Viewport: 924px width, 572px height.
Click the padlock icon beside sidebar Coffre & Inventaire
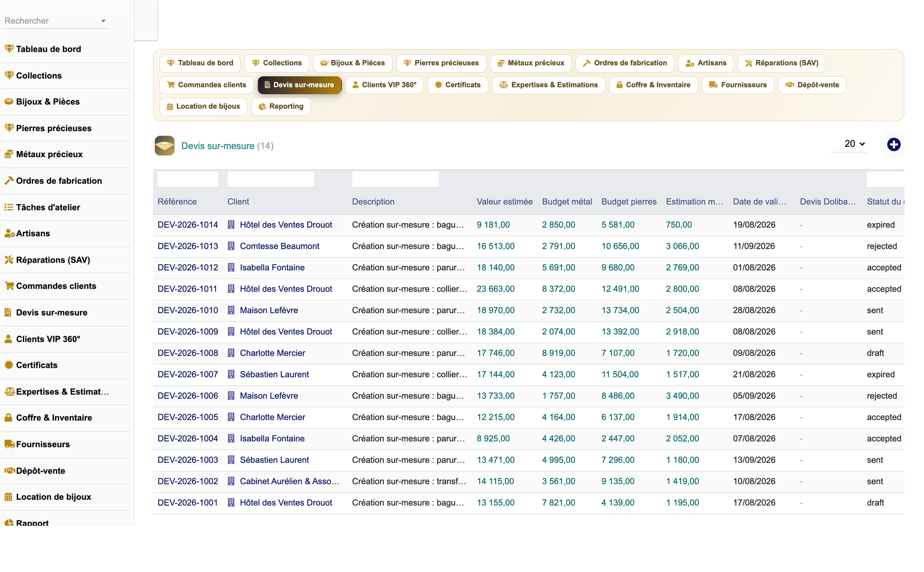coord(8,418)
